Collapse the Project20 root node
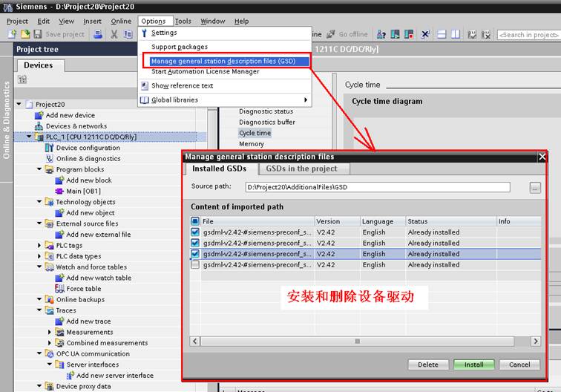The image size is (561, 392). point(19,104)
